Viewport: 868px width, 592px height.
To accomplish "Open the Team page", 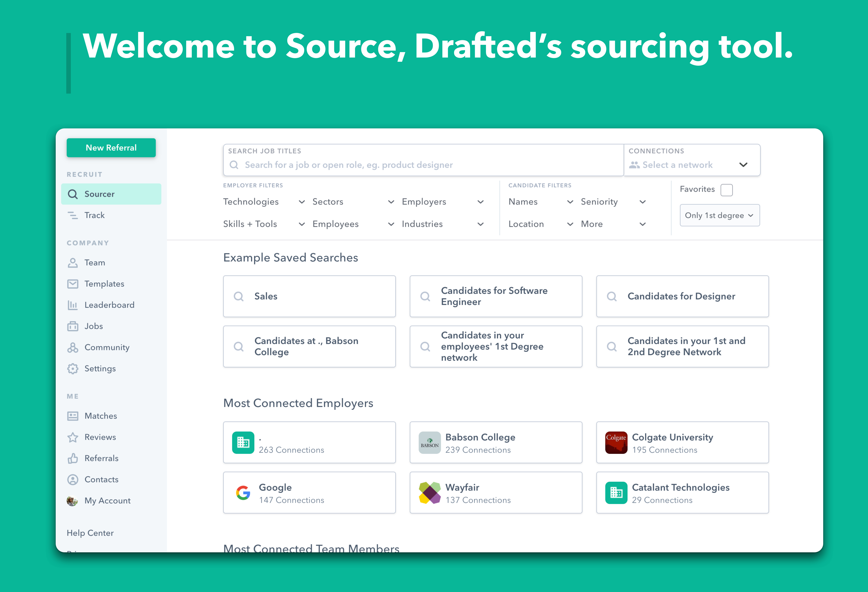I will pyautogui.click(x=111, y=263).
